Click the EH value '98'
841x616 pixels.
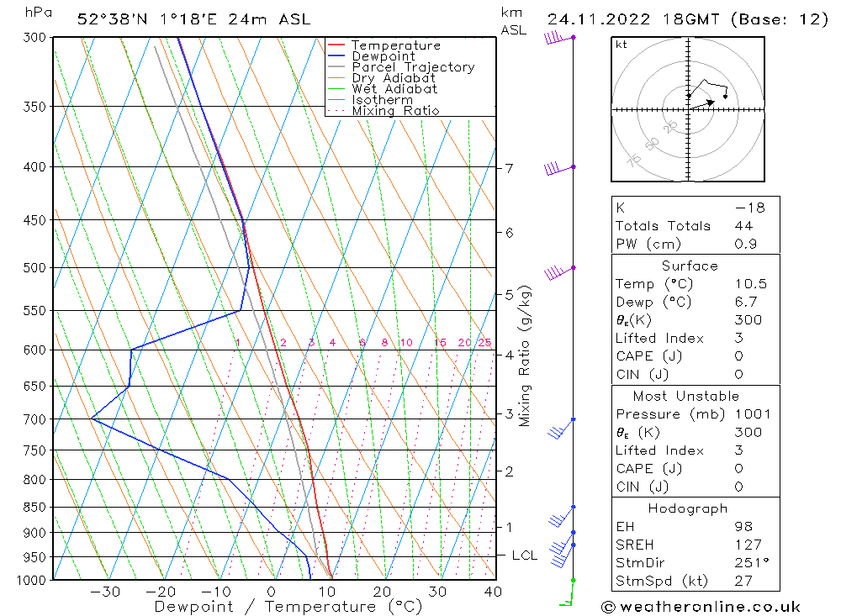pos(744,527)
